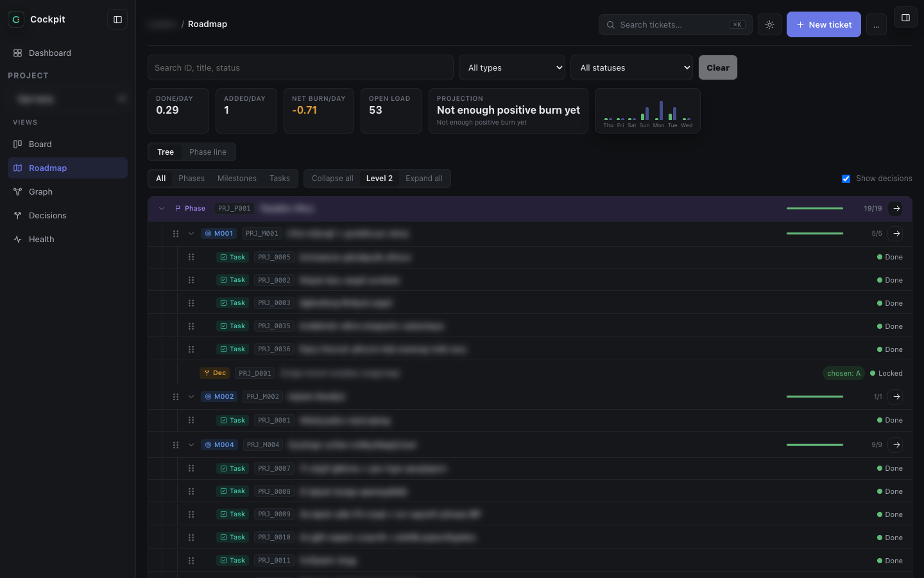Open the more options ellipsis menu
924x578 pixels.
pyautogui.click(x=876, y=24)
